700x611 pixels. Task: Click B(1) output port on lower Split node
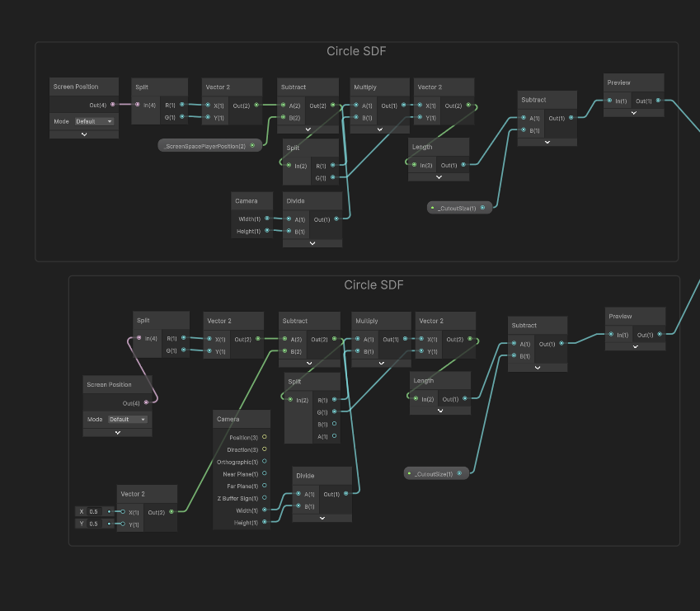tap(333, 424)
